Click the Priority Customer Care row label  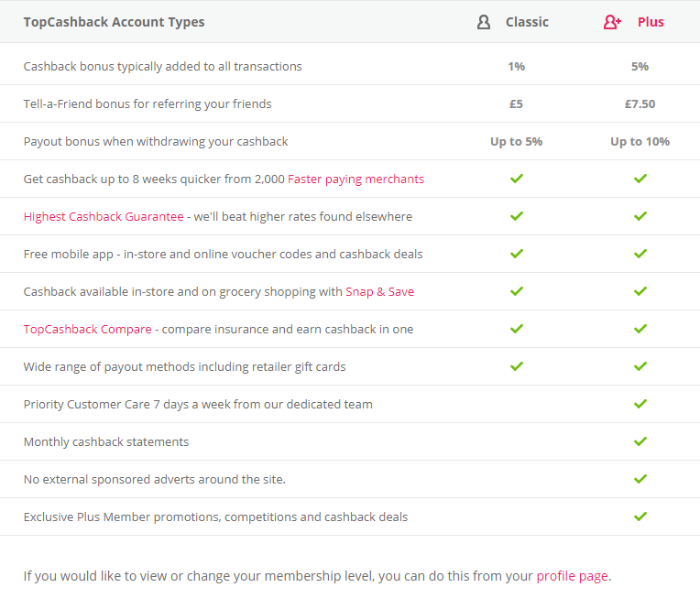click(x=198, y=404)
